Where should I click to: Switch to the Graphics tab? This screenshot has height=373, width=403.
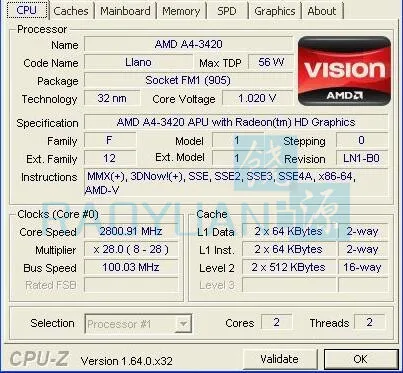point(275,11)
